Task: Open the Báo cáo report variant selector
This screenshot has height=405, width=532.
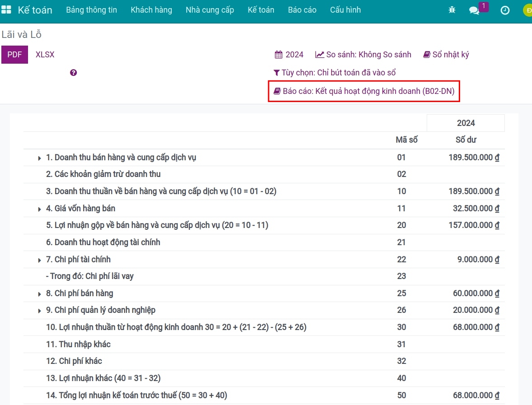Action: [x=364, y=91]
